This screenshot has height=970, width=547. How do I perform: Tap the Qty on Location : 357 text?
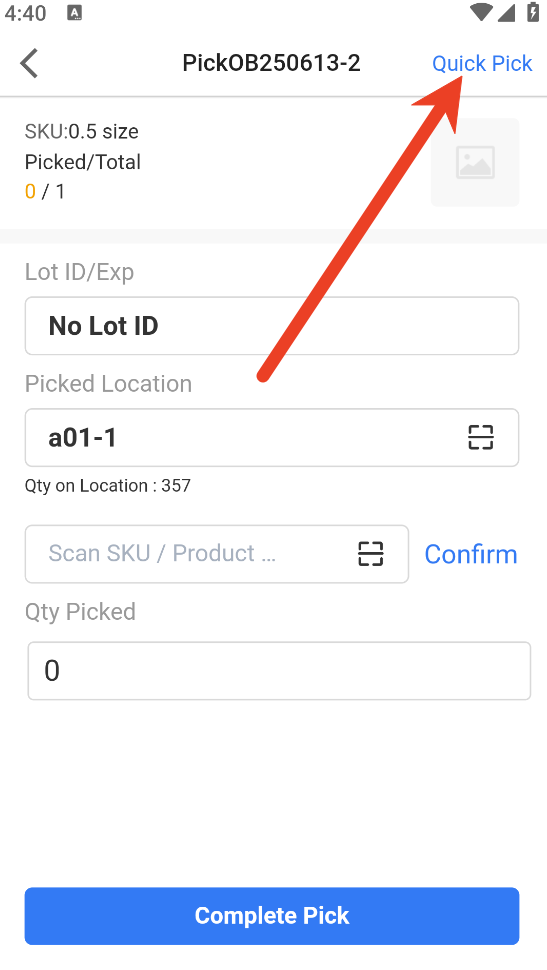click(x=108, y=486)
